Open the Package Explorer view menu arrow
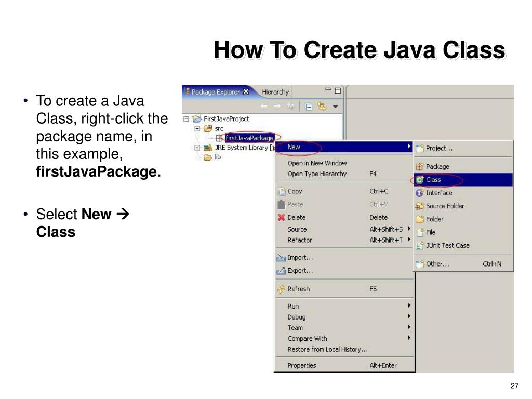This screenshot has width=532, height=399. tap(335, 107)
